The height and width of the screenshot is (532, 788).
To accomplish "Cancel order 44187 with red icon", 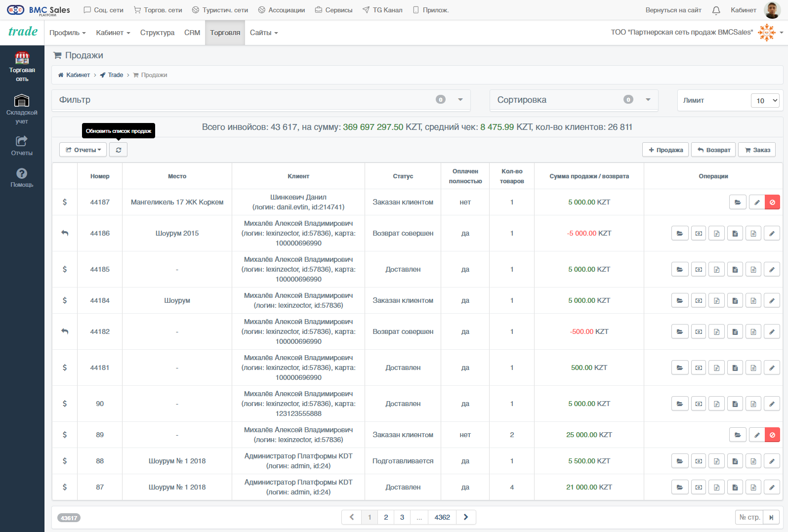I will click(772, 202).
